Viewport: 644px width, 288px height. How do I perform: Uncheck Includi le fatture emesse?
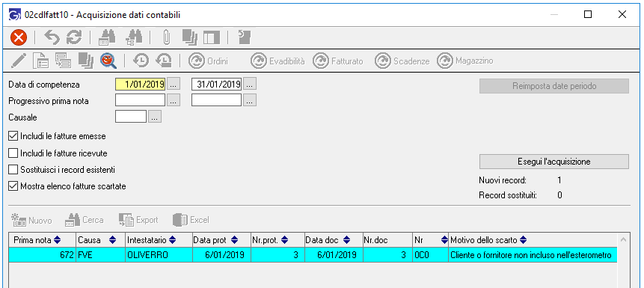tap(13, 136)
